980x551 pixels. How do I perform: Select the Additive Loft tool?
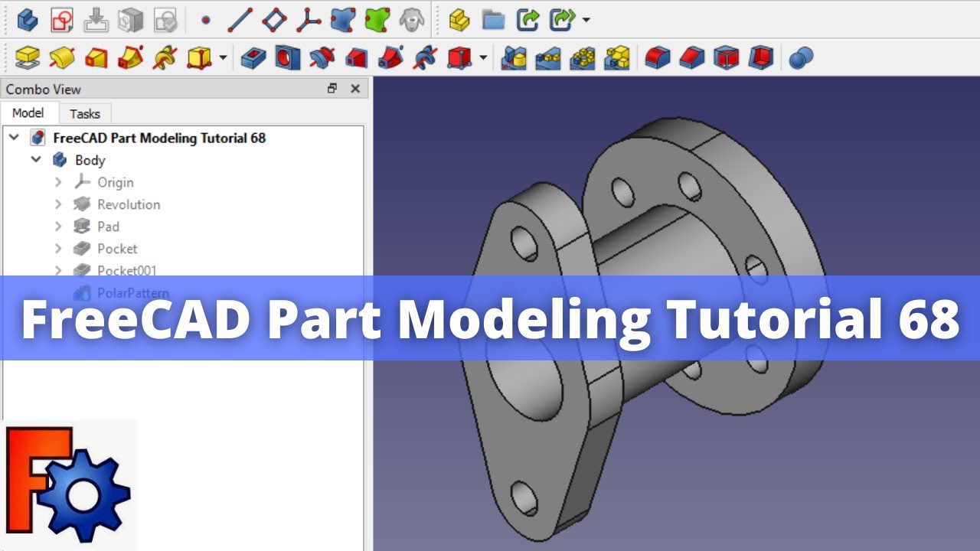pos(96,57)
